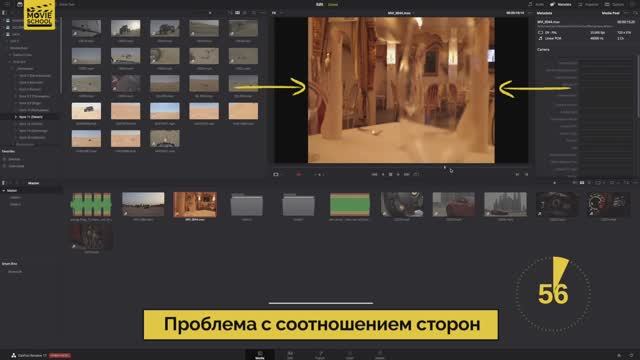The image size is (640, 360).
Task: Click the Mark In icon under viewer
Action: coord(517,174)
